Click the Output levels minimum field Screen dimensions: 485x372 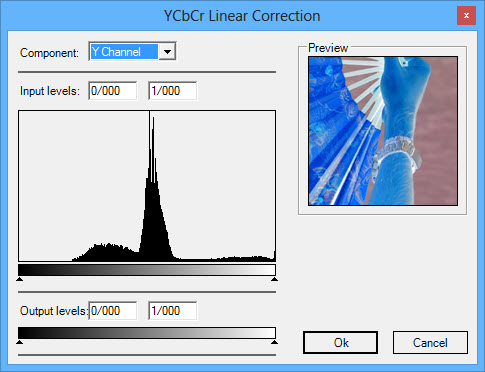click(x=113, y=311)
